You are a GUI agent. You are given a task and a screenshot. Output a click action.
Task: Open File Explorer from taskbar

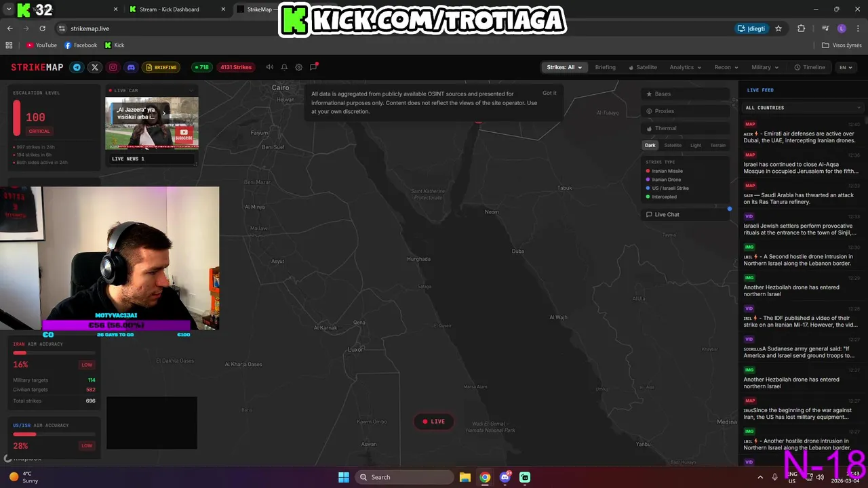click(x=465, y=477)
